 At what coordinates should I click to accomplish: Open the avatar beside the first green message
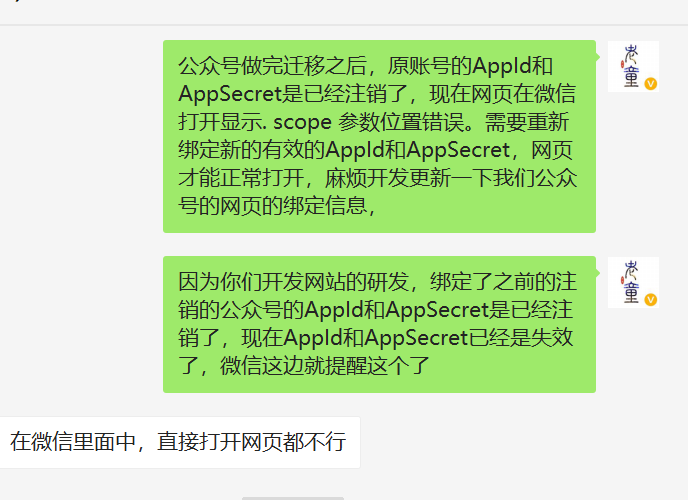[633, 66]
